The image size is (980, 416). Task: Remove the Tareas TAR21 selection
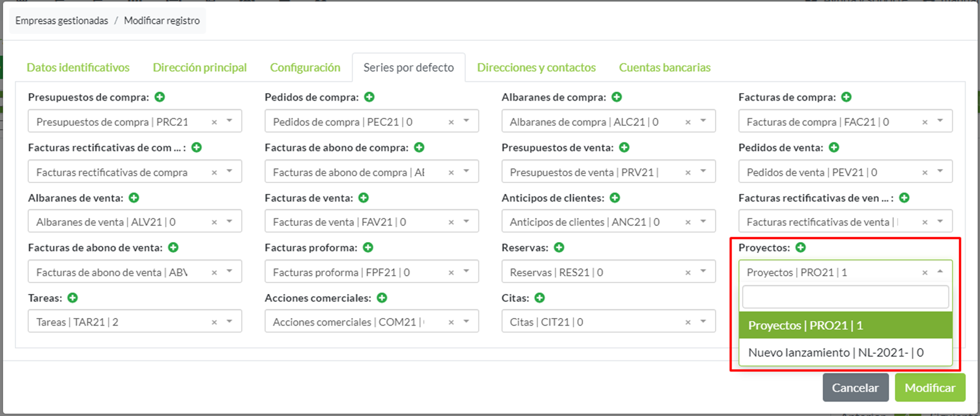pyautogui.click(x=214, y=322)
